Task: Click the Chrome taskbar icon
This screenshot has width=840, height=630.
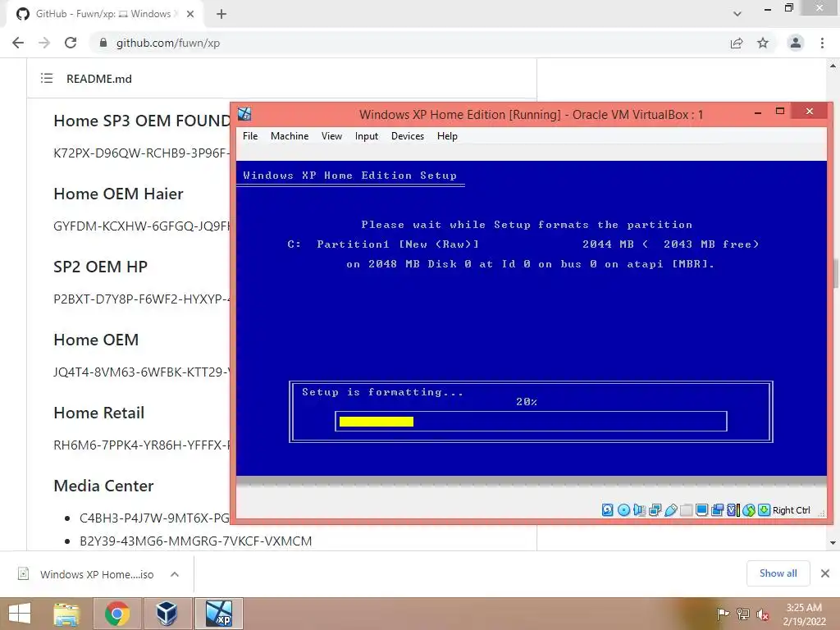Action: [x=116, y=614]
